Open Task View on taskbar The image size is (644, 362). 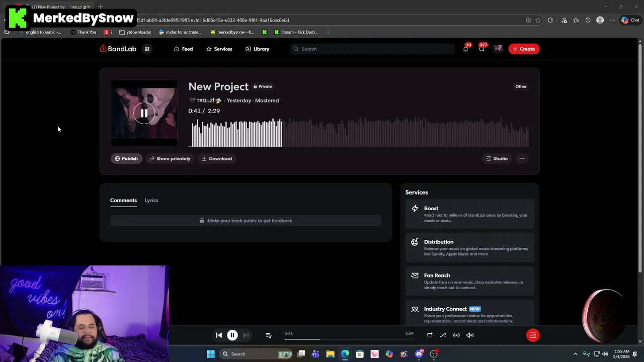(x=301, y=354)
